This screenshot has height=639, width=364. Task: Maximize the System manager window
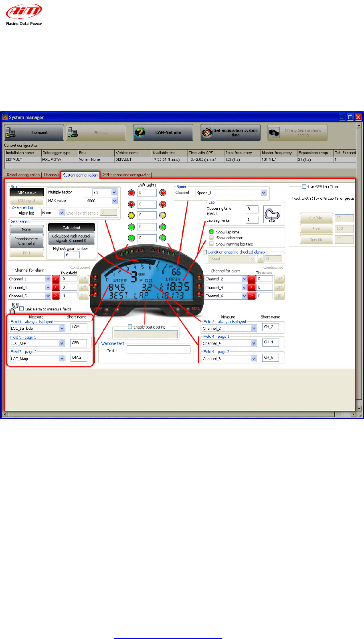pyautogui.click(x=350, y=117)
